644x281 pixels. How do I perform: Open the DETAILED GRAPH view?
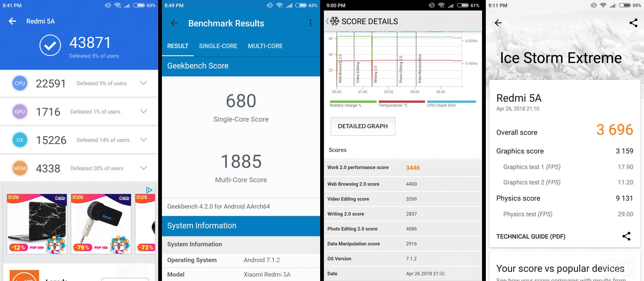click(363, 126)
